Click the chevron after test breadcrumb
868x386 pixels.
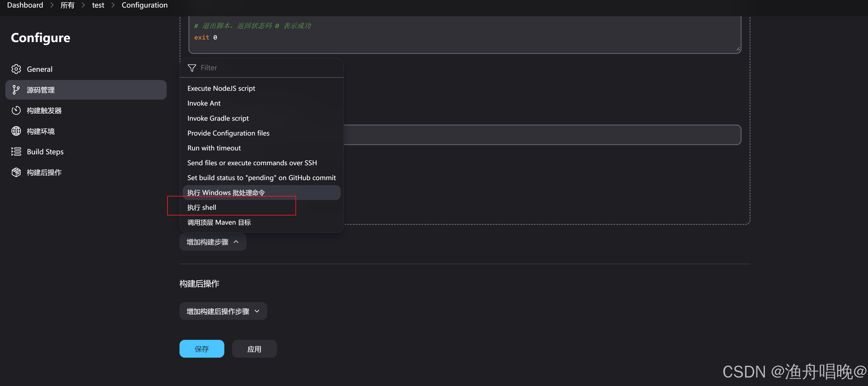[113, 5]
